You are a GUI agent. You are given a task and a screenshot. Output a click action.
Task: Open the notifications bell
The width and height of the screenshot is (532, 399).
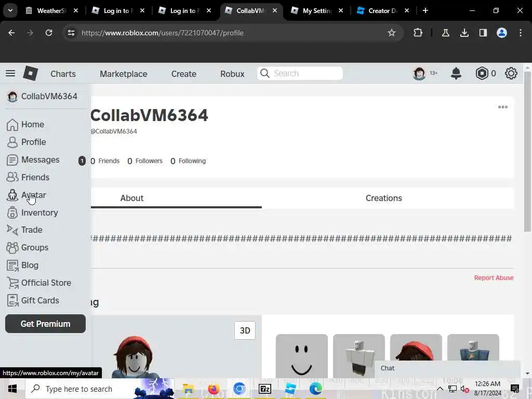tap(456, 73)
